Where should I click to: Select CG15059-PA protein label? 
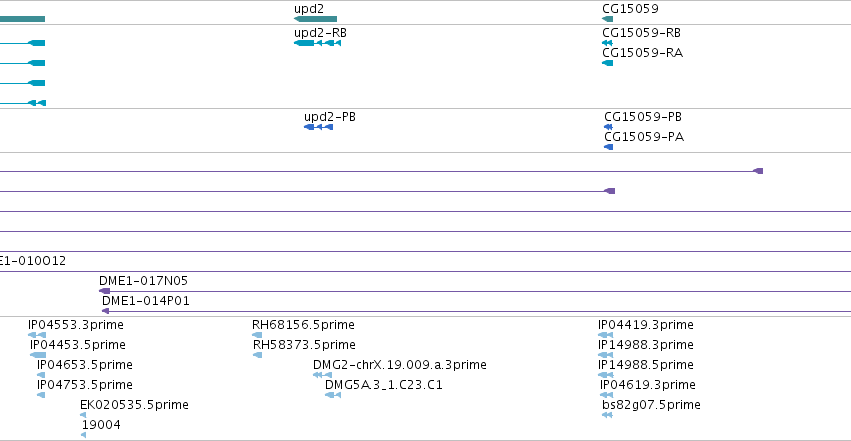644,137
